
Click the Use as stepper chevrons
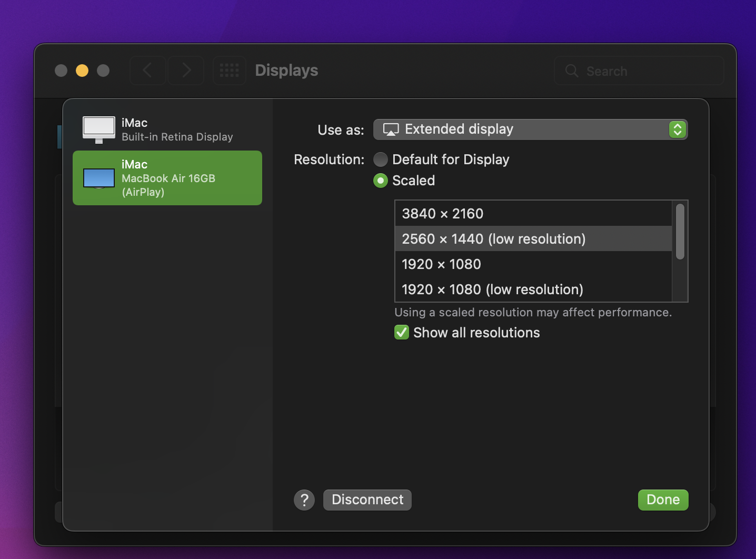pos(678,129)
